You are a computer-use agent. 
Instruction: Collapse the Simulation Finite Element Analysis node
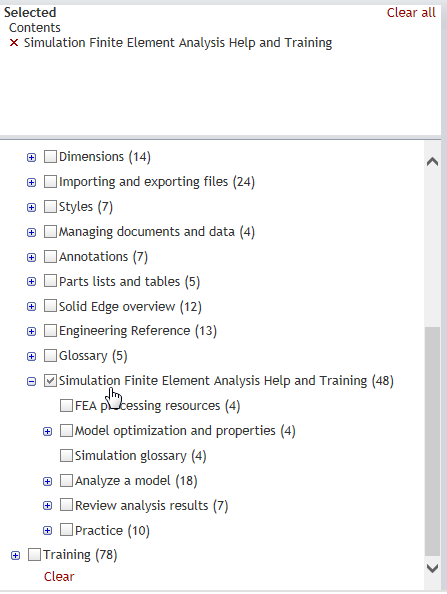point(31,381)
